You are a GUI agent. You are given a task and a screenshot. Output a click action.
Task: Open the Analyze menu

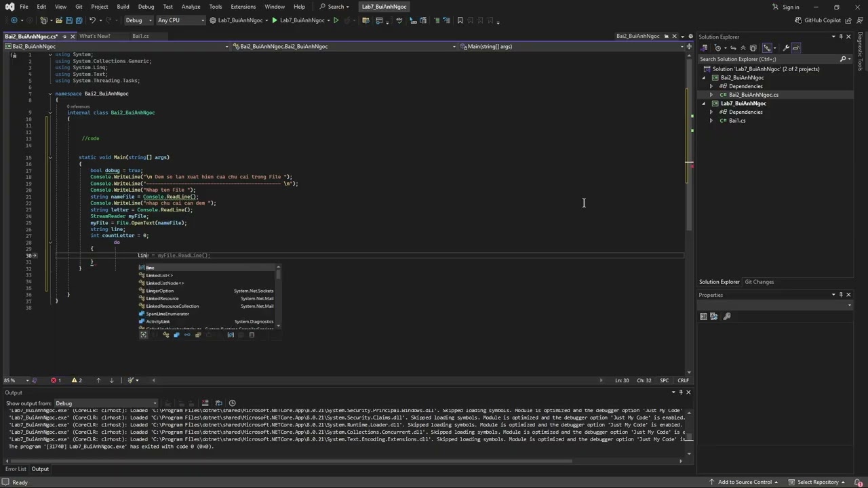click(x=191, y=7)
